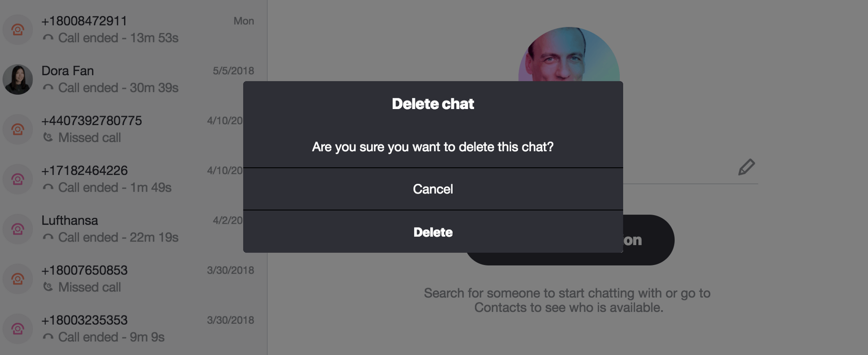
Task: Open chat with +17182464226
Action: pyautogui.click(x=122, y=179)
